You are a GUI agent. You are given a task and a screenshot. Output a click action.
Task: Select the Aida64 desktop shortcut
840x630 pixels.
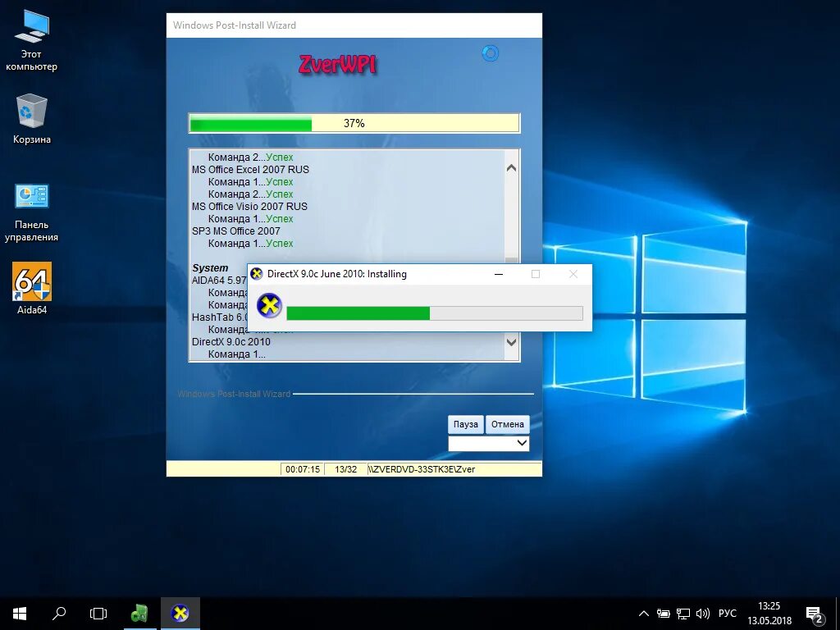(32, 288)
